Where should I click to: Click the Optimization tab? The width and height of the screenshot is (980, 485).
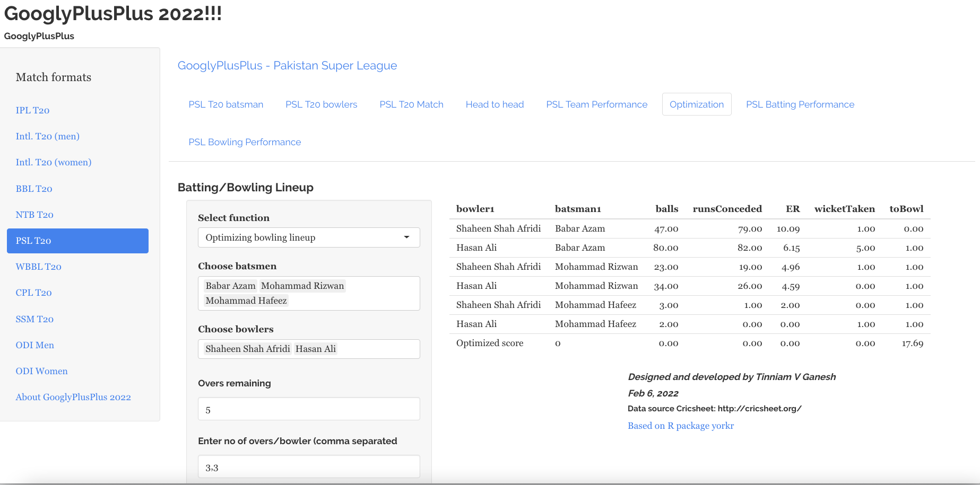click(696, 104)
